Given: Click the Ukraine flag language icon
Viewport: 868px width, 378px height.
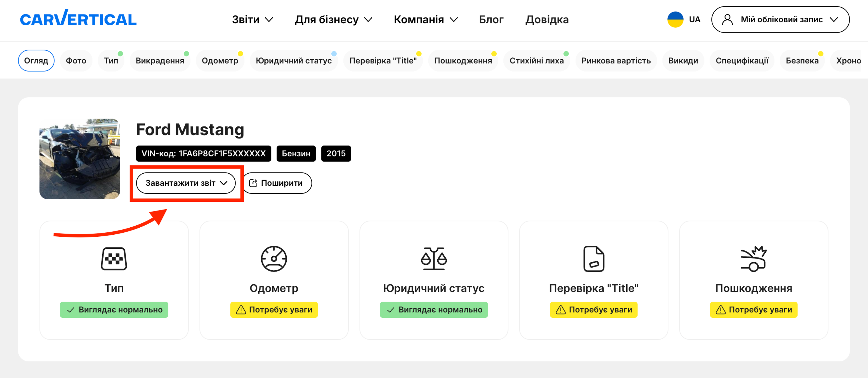Looking at the screenshot, I should [675, 19].
